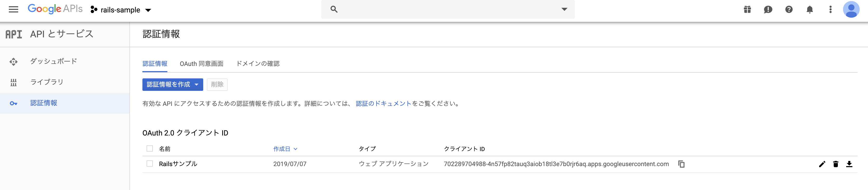Delete the Railsサンプル client with trash icon
The width and height of the screenshot is (868, 190).
836,164
